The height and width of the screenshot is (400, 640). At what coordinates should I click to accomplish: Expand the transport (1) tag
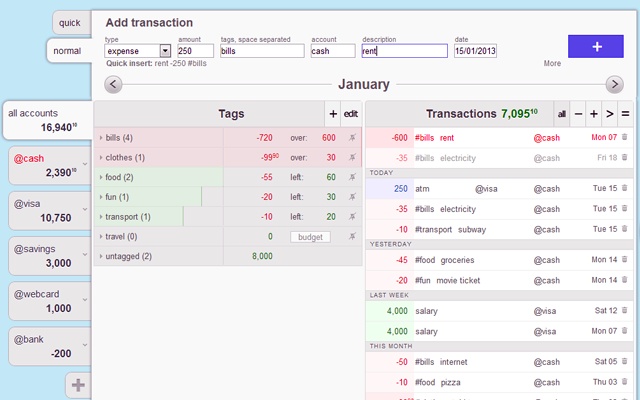pos(101,217)
